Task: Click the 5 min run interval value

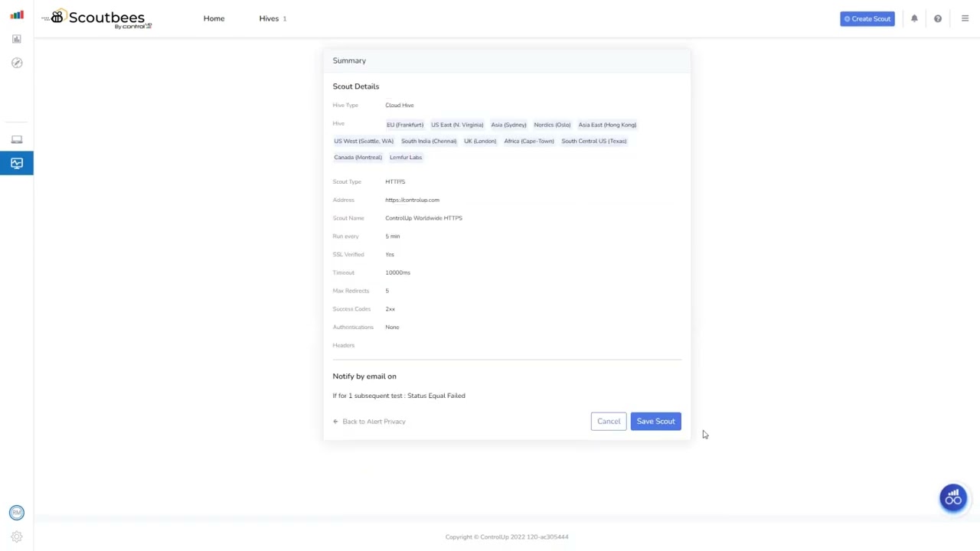Action: point(392,236)
